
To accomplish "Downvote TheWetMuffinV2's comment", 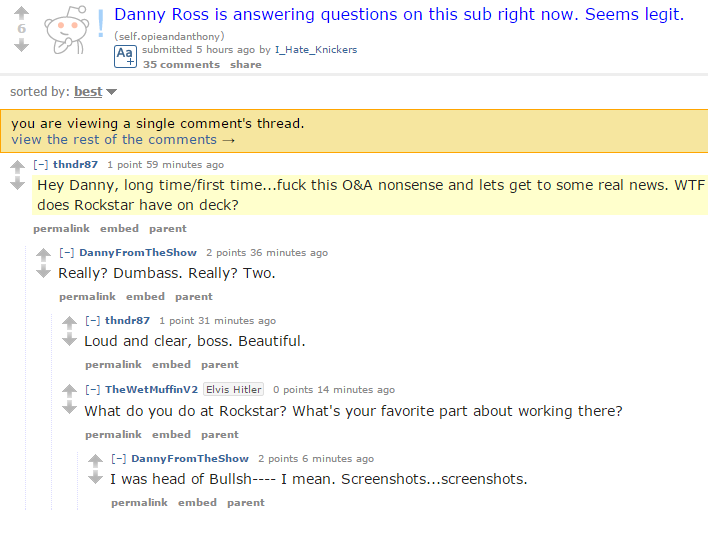I will tap(69, 408).
